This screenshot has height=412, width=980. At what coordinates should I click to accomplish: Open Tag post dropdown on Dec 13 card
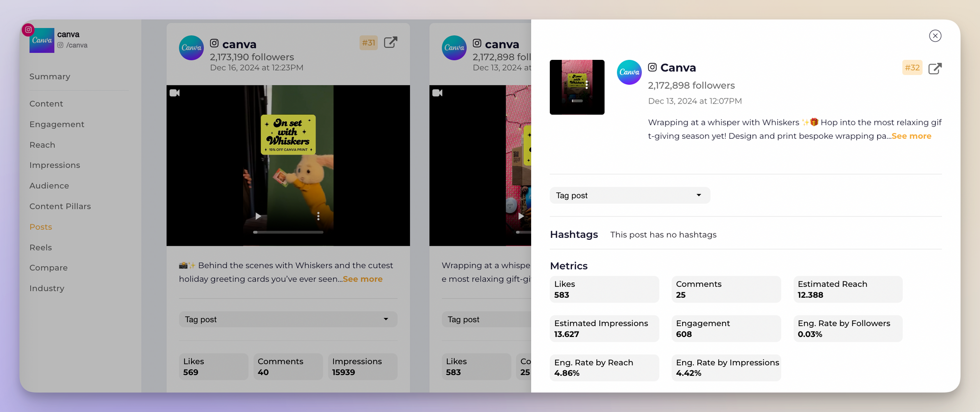point(486,319)
